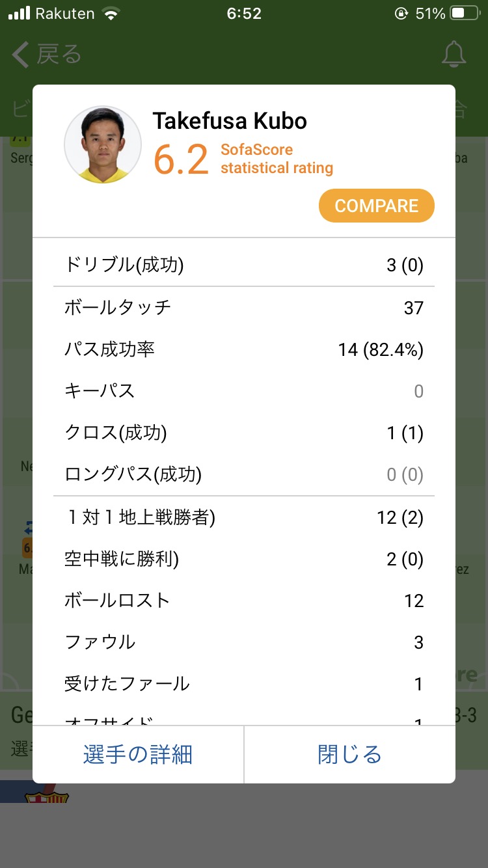Tap the notification bell icon

[x=454, y=55]
